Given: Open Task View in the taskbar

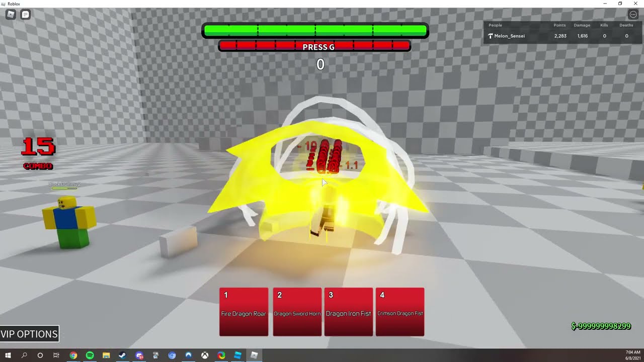Looking at the screenshot, I should 56,355.
